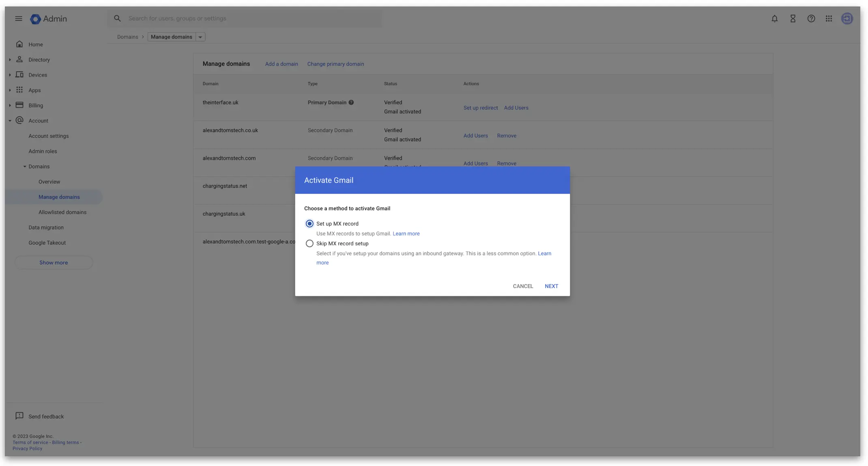Click the Account at-sign icon
The height and width of the screenshot is (466, 868).
point(19,120)
